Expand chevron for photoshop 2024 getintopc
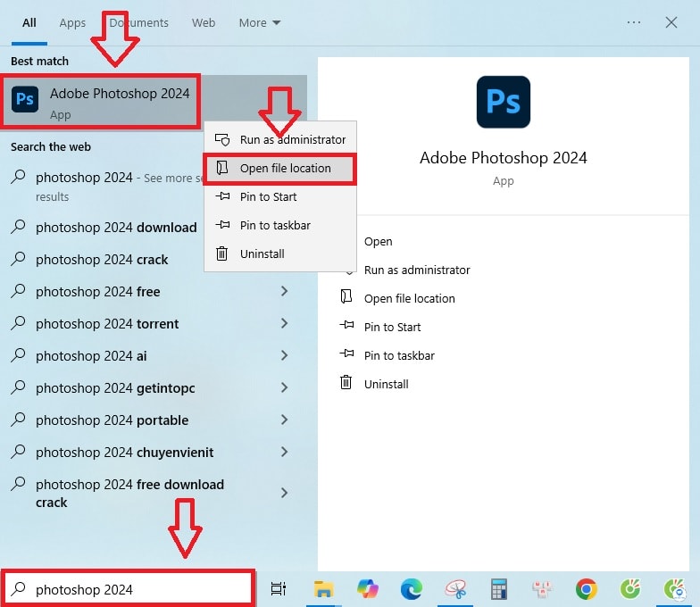Image resolution: width=700 pixels, height=607 pixels. (284, 387)
